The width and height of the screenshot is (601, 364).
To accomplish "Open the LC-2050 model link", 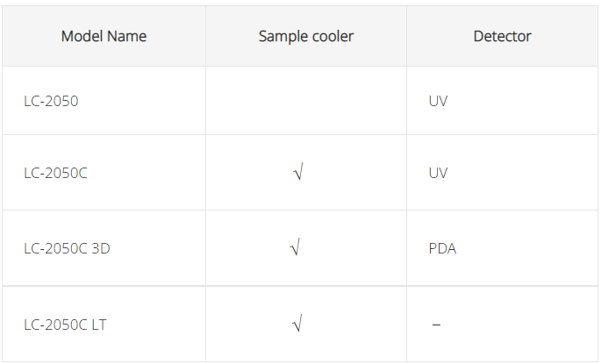I will point(51,101).
